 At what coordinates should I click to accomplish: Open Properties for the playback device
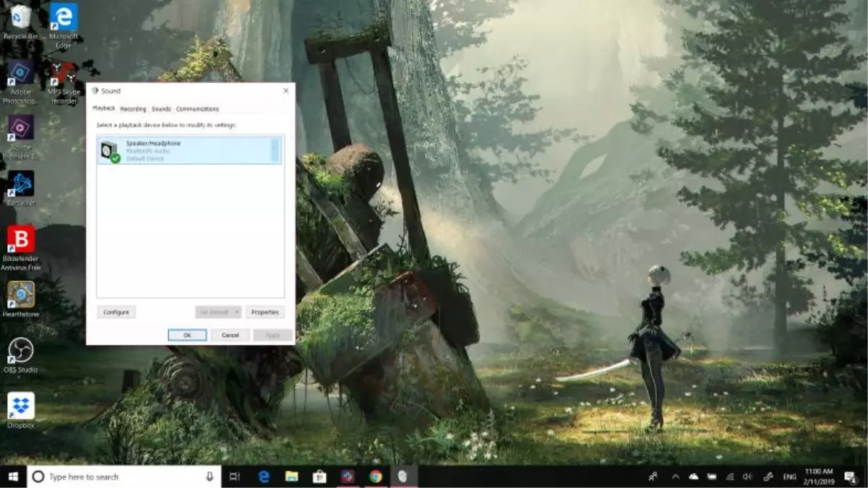265,312
